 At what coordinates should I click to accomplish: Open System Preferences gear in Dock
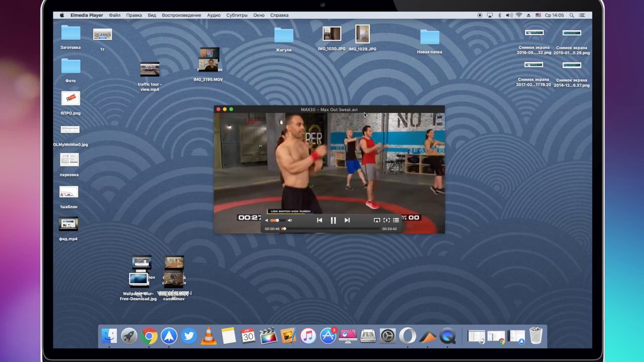coord(387,336)
